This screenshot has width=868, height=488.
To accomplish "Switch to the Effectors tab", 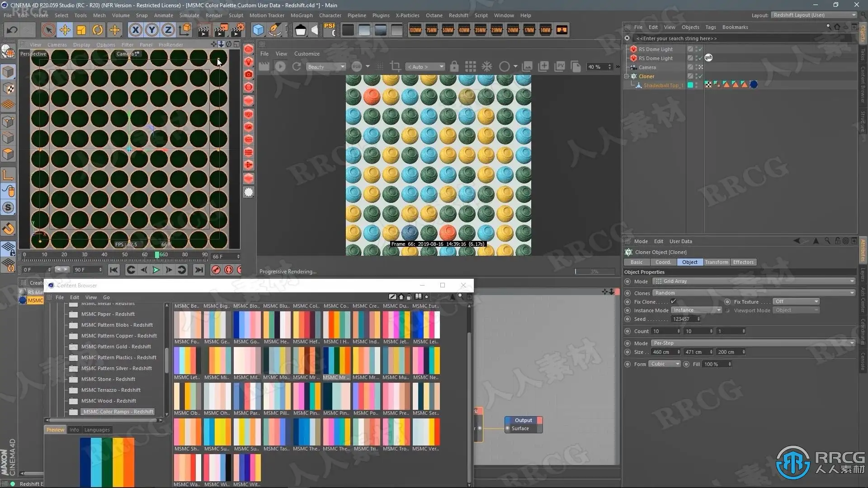I will [743, 262].
